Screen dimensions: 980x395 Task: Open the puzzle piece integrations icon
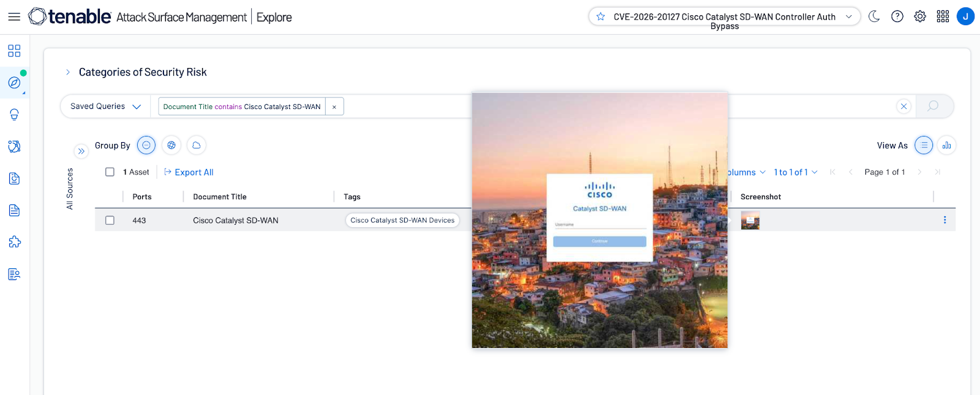(14, 242)
